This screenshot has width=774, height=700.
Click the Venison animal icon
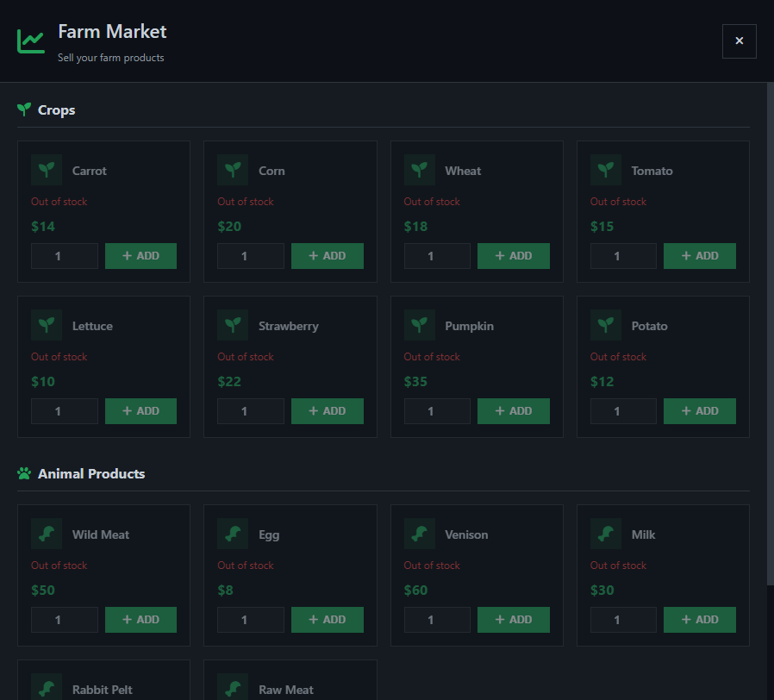[x=420, y=534]
